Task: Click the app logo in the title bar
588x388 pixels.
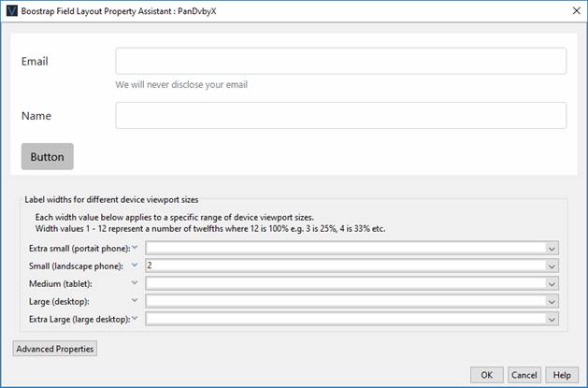Action: [x=11, y=10]
